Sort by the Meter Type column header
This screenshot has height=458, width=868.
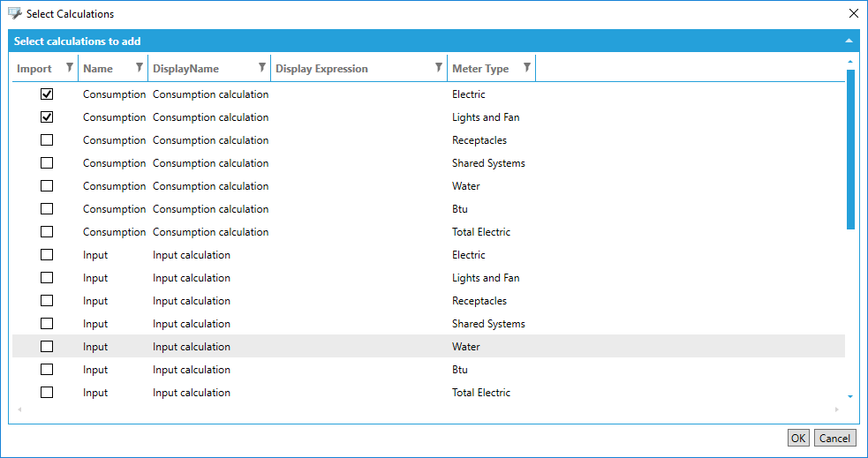pyautogui.click(x=480, y=69)
